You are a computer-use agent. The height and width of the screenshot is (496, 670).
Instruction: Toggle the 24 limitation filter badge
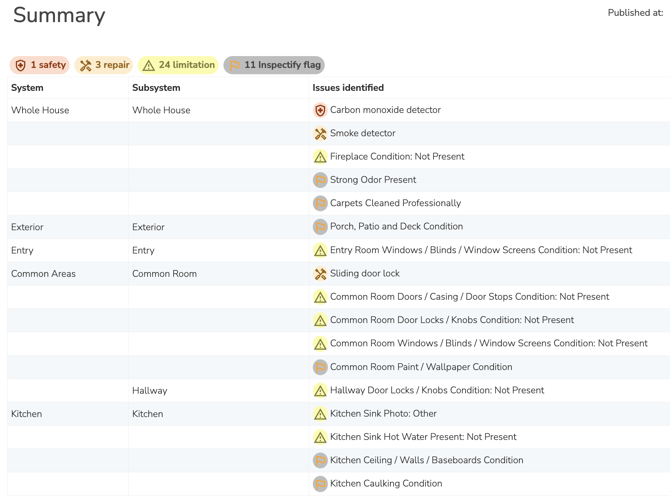[x=178, y=65]
